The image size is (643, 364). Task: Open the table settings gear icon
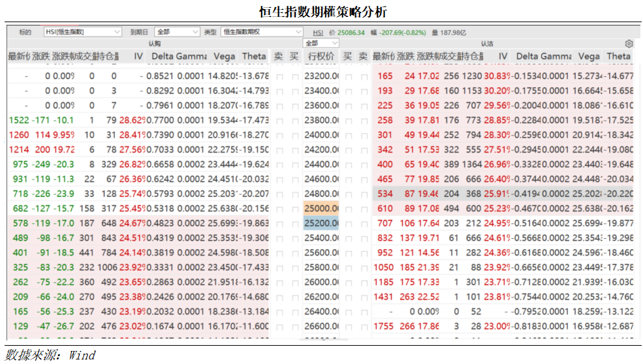[x=629, y=44]
